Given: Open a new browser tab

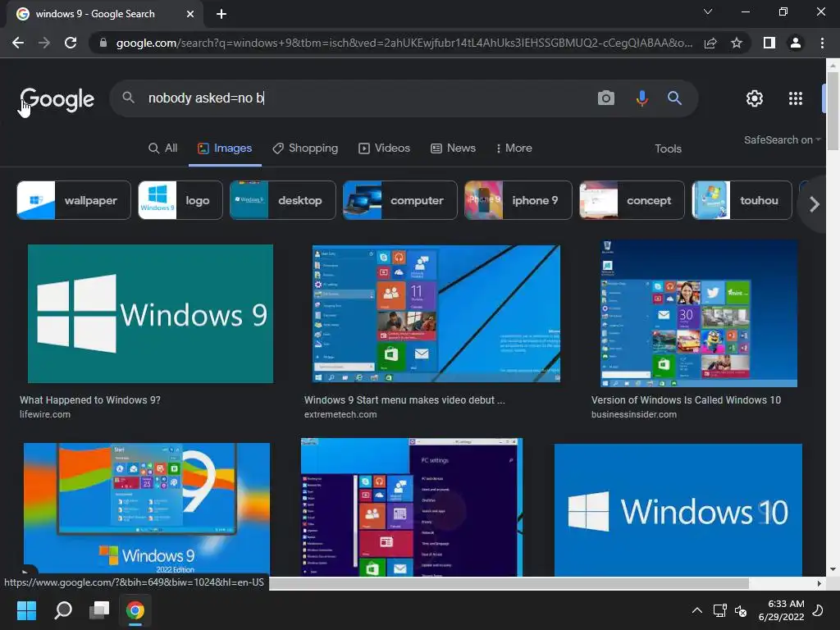Looking at the screenshot, I should coord(221,14).
